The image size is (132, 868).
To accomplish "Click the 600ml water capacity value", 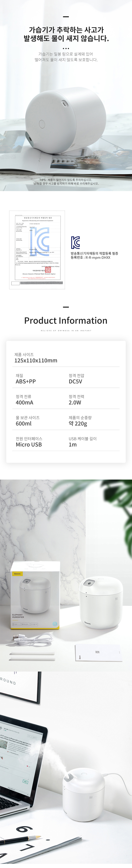I will [24, 424].
